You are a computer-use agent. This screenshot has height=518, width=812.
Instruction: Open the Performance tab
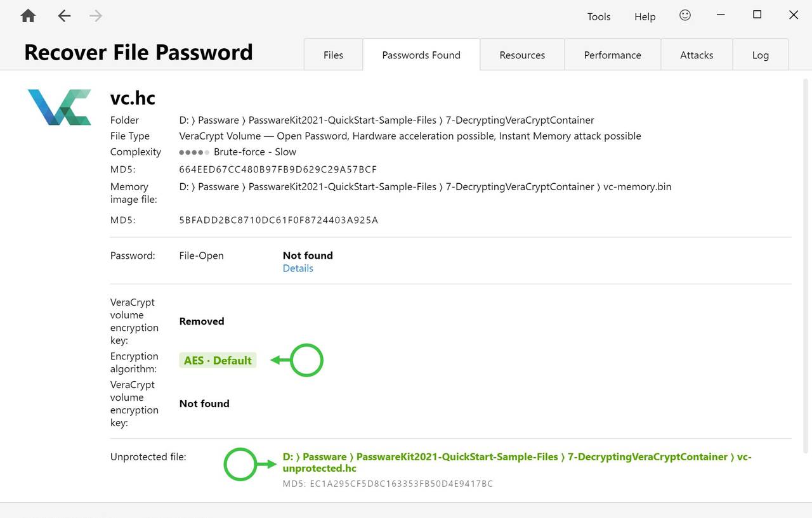612,55
